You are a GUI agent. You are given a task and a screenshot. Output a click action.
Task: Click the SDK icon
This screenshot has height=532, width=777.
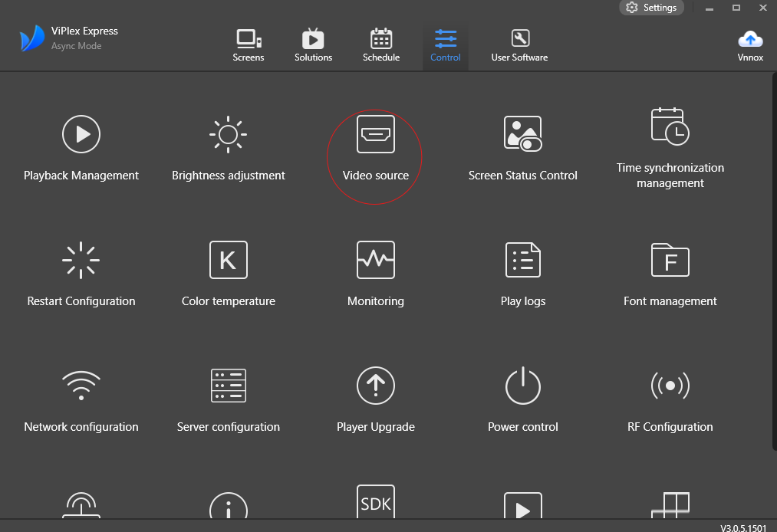376,501
